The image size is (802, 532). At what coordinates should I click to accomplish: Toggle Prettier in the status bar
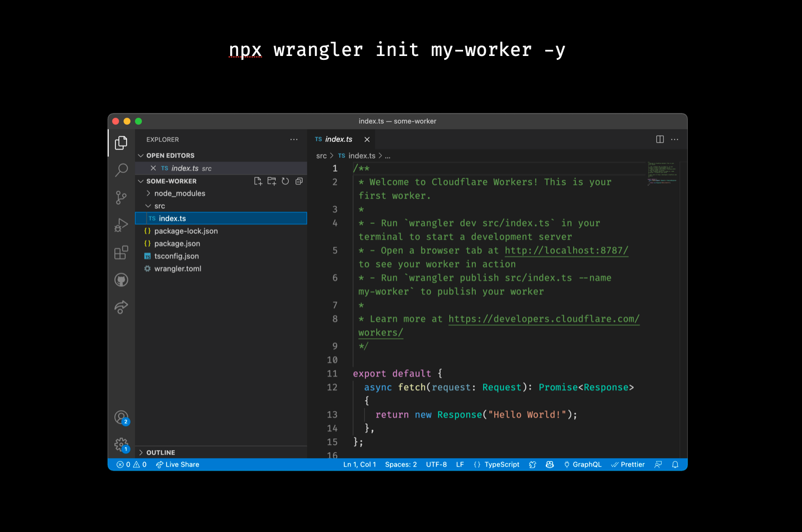point(628,464)
